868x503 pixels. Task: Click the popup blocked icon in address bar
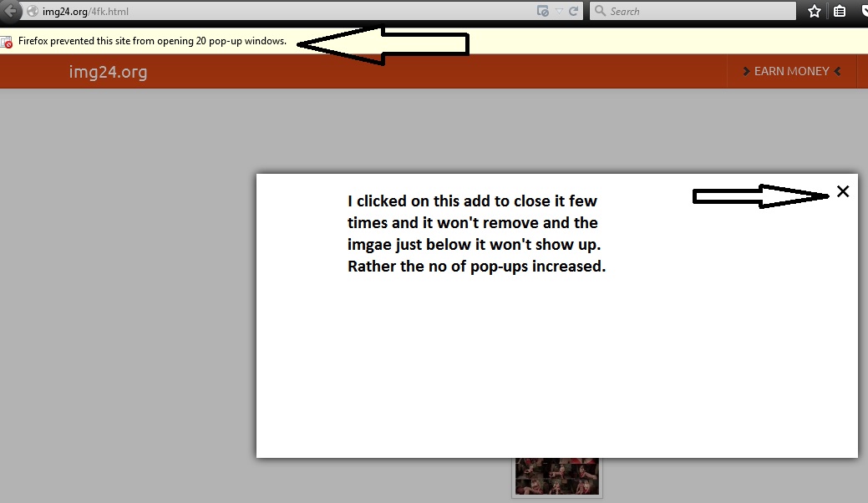click(x=542, y=11)
